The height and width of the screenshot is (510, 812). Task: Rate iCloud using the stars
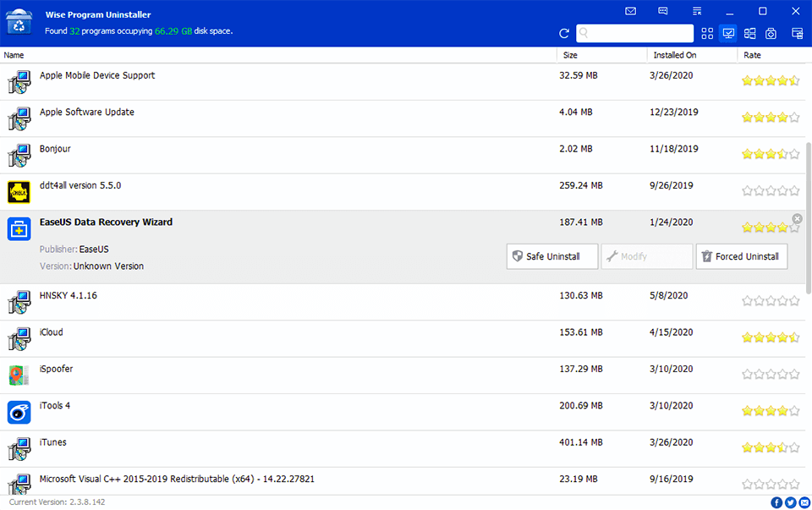tap(771, 337)
